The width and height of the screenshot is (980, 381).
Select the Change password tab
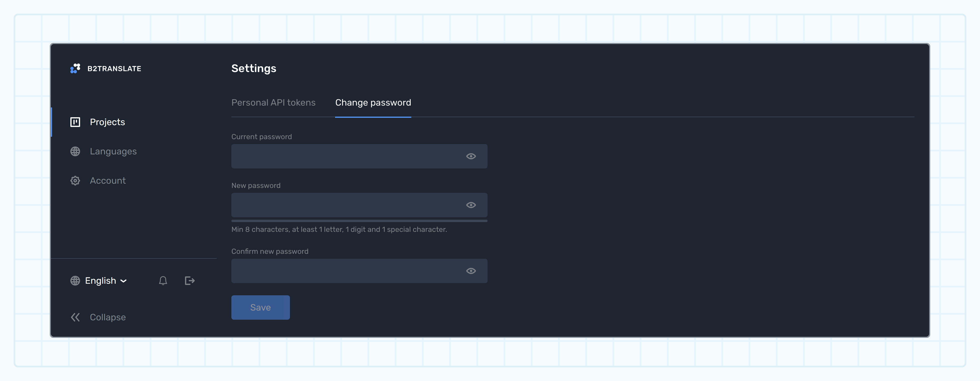[373, 103]
